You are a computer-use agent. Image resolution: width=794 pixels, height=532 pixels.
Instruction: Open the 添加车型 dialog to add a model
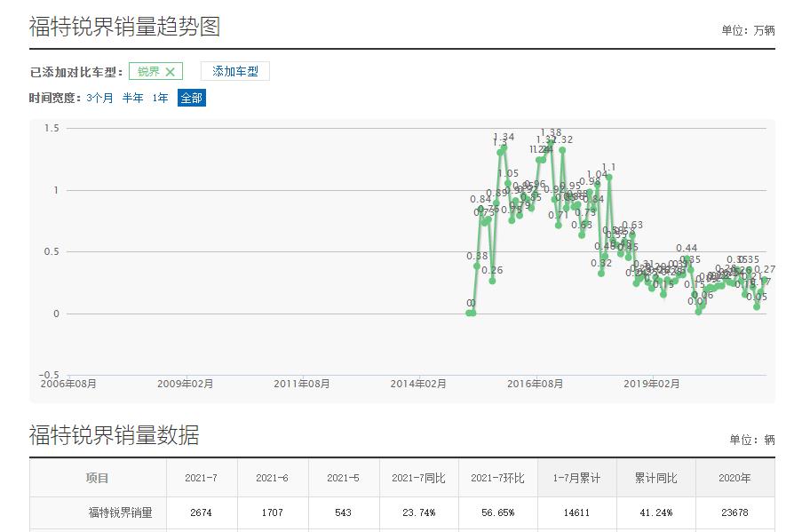coord(235,71)
